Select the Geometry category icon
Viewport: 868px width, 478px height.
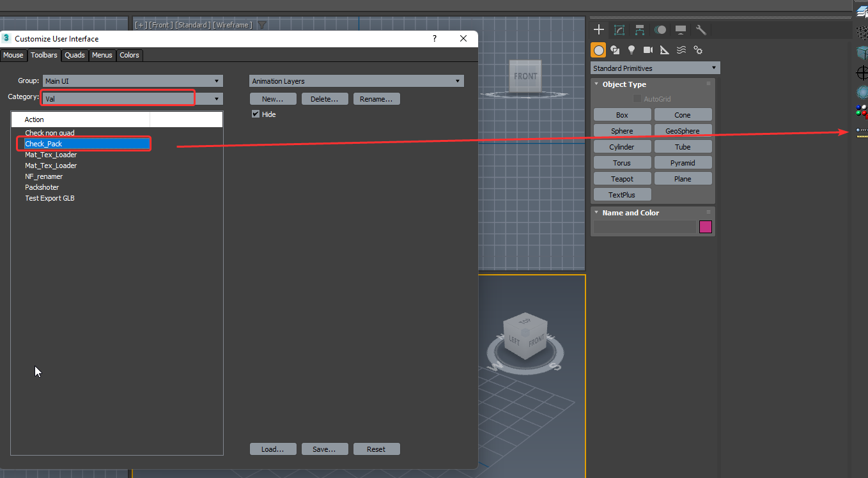click(598, 50)
